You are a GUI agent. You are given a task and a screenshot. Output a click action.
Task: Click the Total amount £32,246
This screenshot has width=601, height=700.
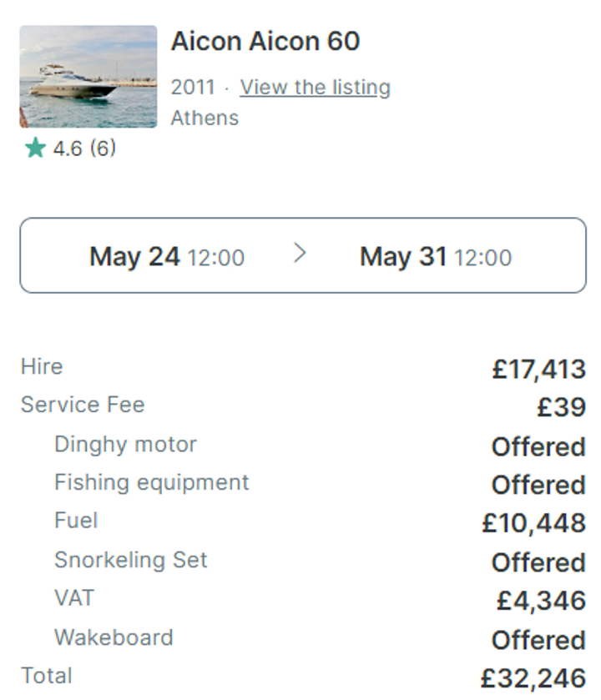tap(533, 678)
